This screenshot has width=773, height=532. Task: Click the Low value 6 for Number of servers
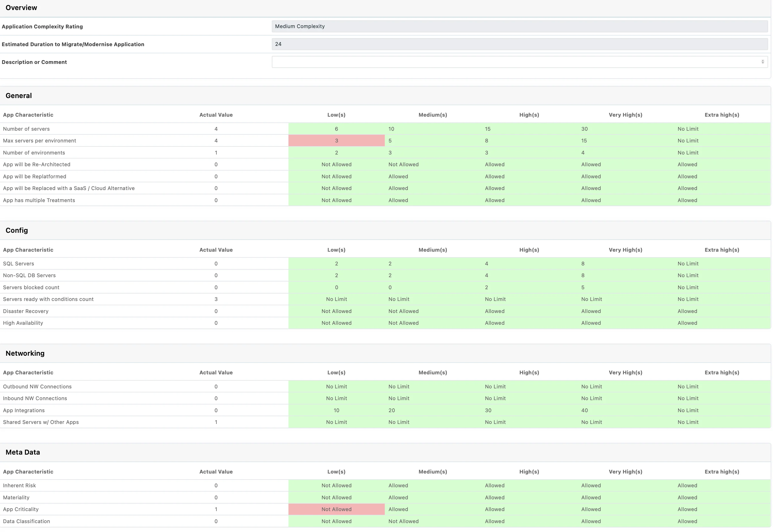tap(336, 129)
